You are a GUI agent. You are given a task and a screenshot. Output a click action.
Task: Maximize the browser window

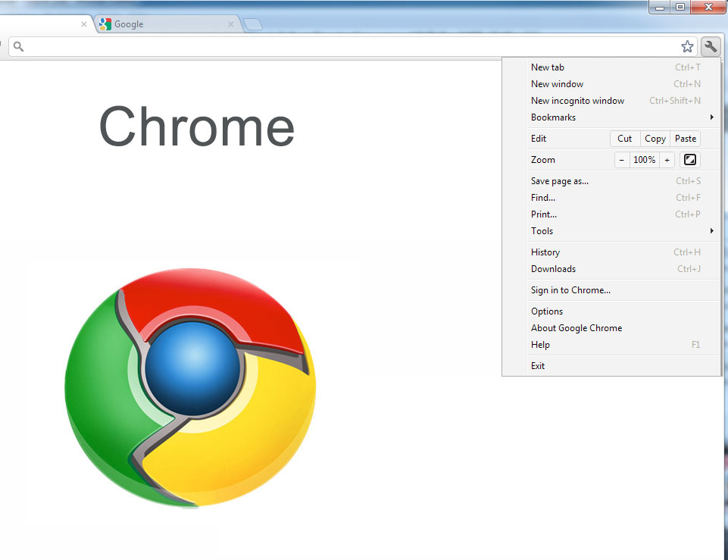pyautogui.click(x=680, y=7)
